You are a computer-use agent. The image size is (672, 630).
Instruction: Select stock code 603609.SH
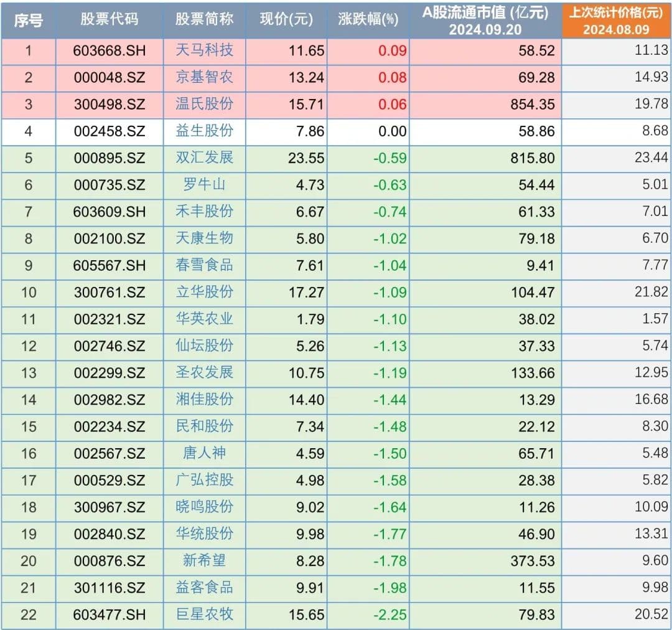[110, 212]
